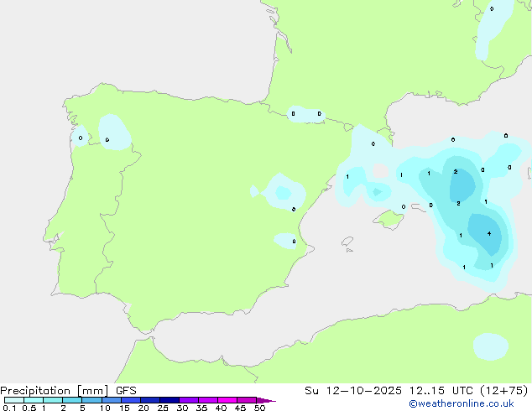This screenshot has height=411, width=532.
Task: Select the 5–10 mm legend color box
Action: (x=91, y=400)
